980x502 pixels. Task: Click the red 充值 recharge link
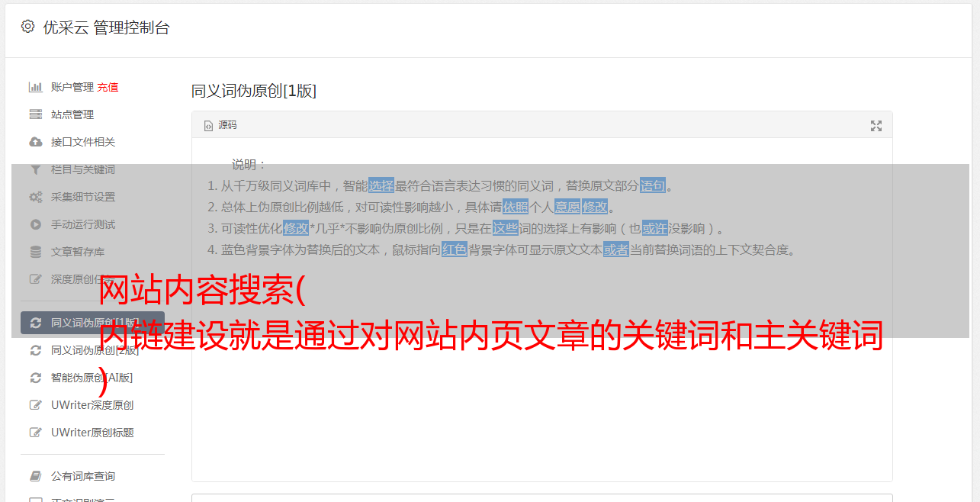(x=108, y=87)
